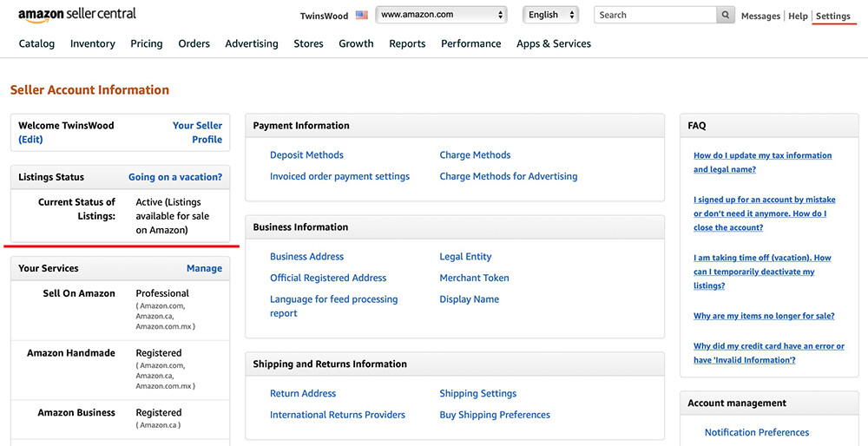The width and height of the screenshot is (868, 446).
Task: Focus the Search input field
Action: click(654, 16)
